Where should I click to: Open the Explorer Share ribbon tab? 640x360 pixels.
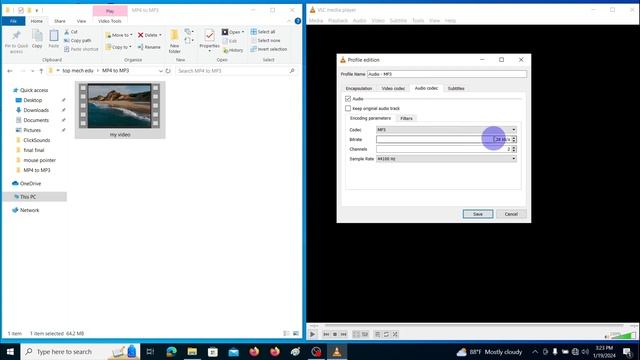[x=60, y=21]
